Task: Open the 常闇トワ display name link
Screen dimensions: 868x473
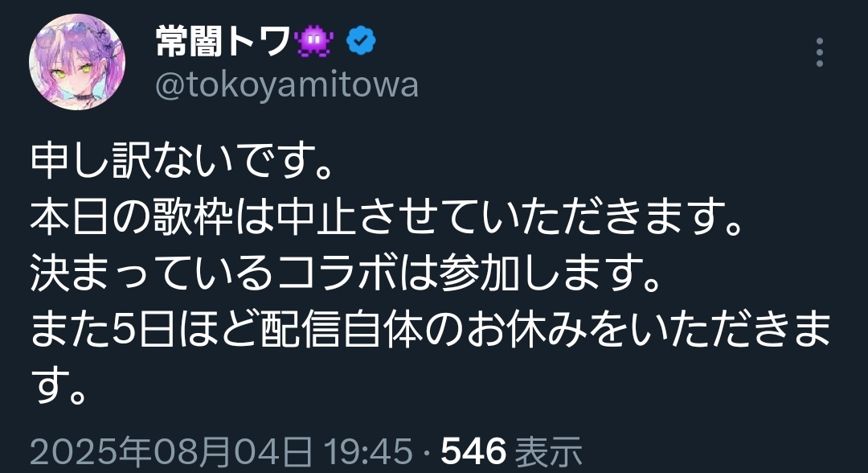Action: click(223, 42)
